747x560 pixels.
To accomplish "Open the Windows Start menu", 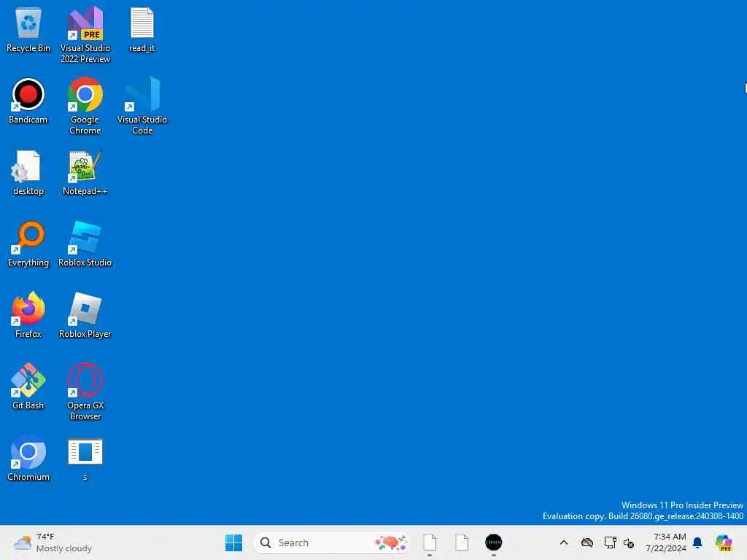I will [234, 542].
